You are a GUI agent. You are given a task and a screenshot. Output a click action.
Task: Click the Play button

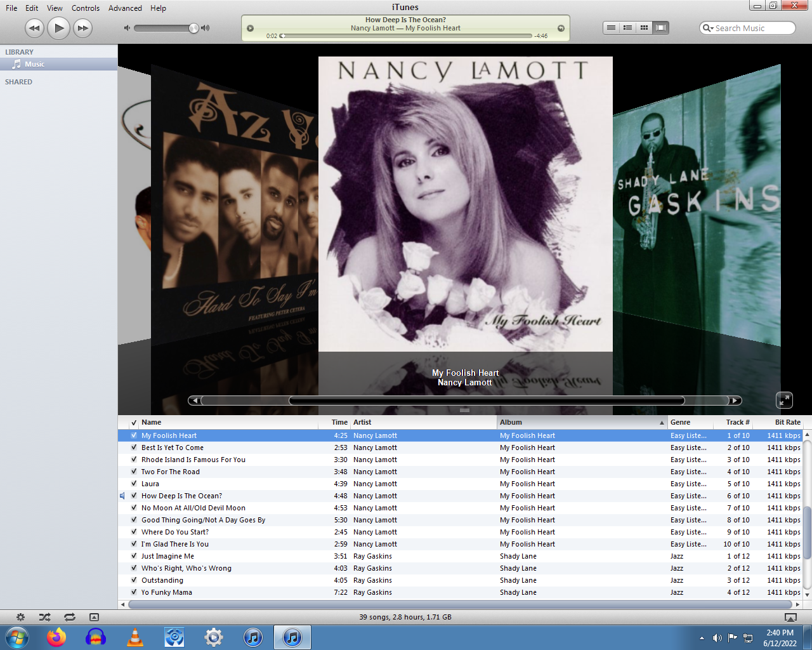pos(58,28)
